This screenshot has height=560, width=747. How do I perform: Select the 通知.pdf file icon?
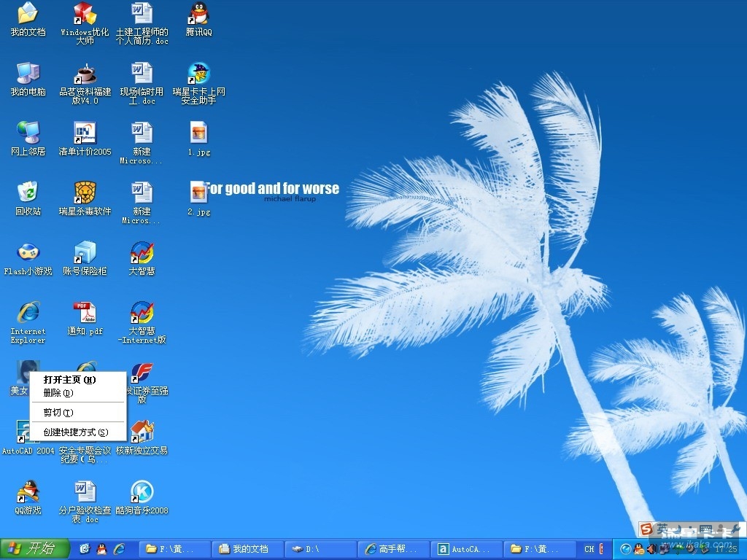click(x=85, y=312)
